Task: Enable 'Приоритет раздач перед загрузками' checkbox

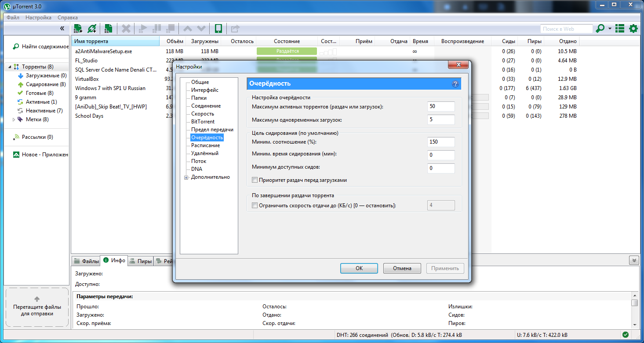Action: click(x=255, y=180)
